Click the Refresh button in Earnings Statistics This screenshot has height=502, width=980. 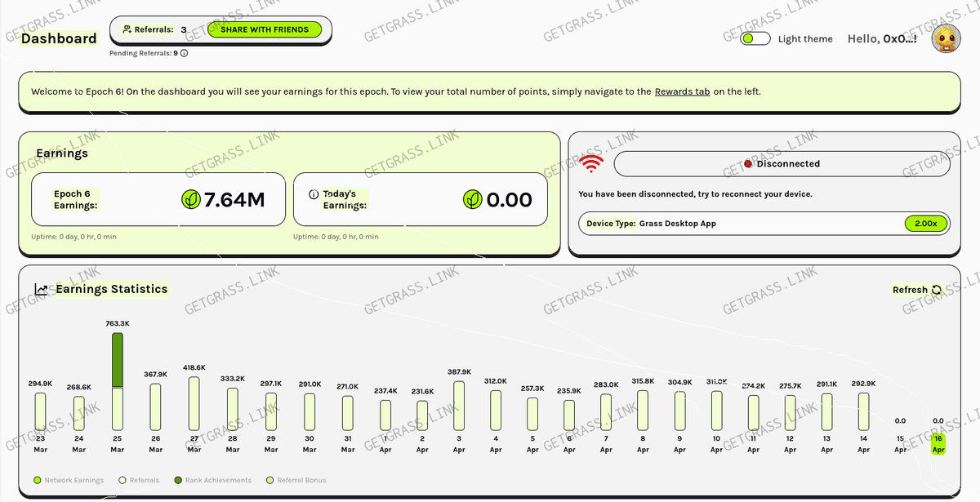coord(916,290)
